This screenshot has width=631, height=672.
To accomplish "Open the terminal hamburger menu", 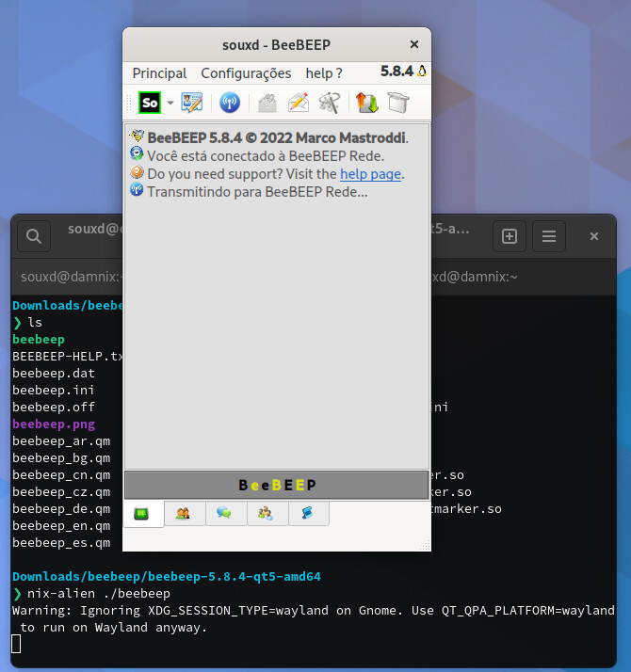I will pos(549,236).
